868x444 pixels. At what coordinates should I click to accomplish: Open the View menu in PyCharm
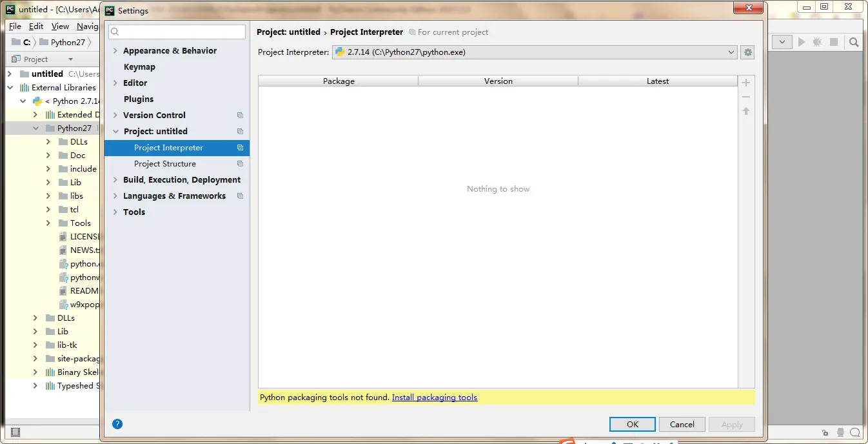click(x=60, y=26)
